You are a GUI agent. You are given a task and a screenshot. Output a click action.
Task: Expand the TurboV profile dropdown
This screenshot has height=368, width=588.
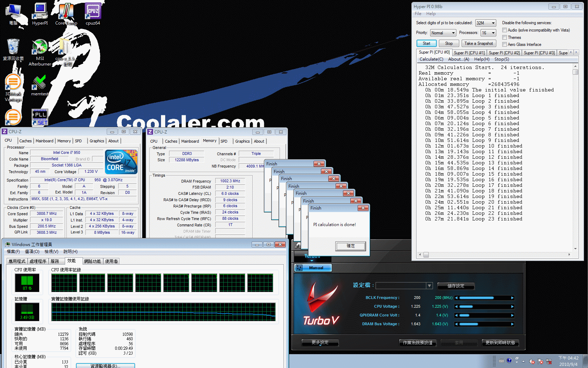coord(429,286)
